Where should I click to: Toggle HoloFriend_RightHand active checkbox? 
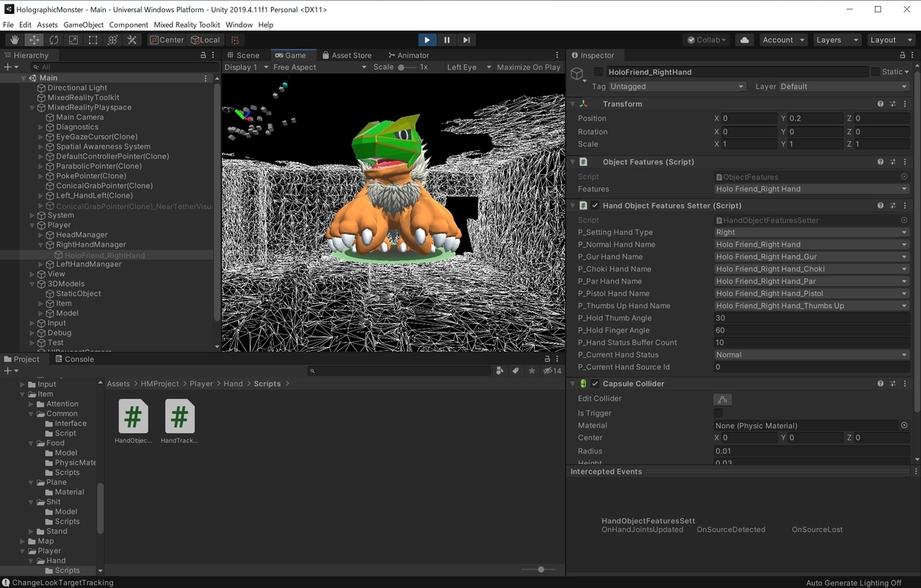[x=599, y=71]
